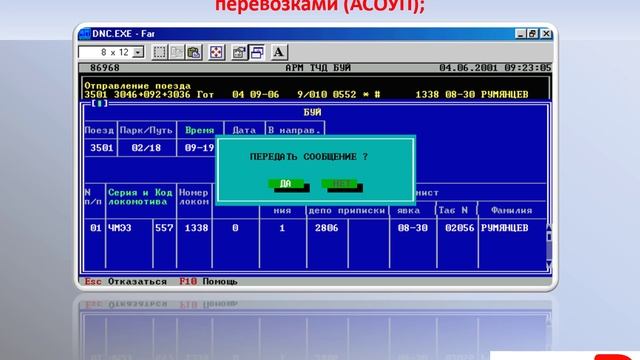
Task: Minimize the DNC.EXE - Far window
Action: click(x=520, y=34)
